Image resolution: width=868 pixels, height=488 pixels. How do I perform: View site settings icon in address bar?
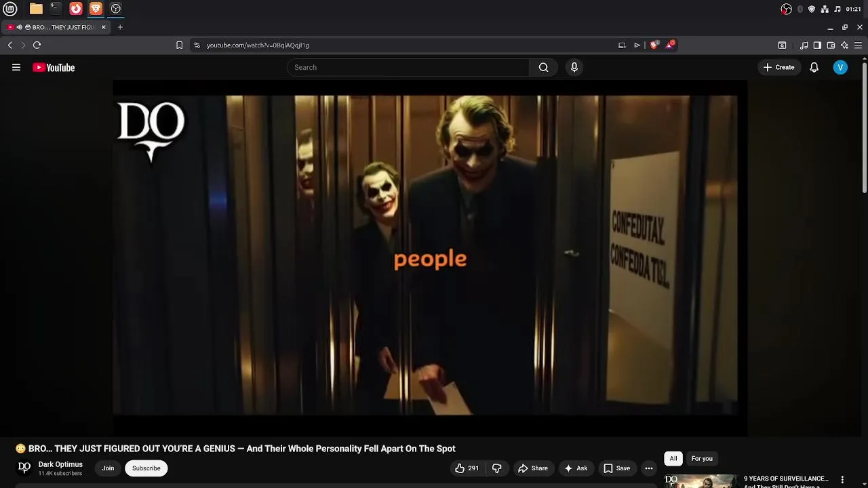[197, 45]
